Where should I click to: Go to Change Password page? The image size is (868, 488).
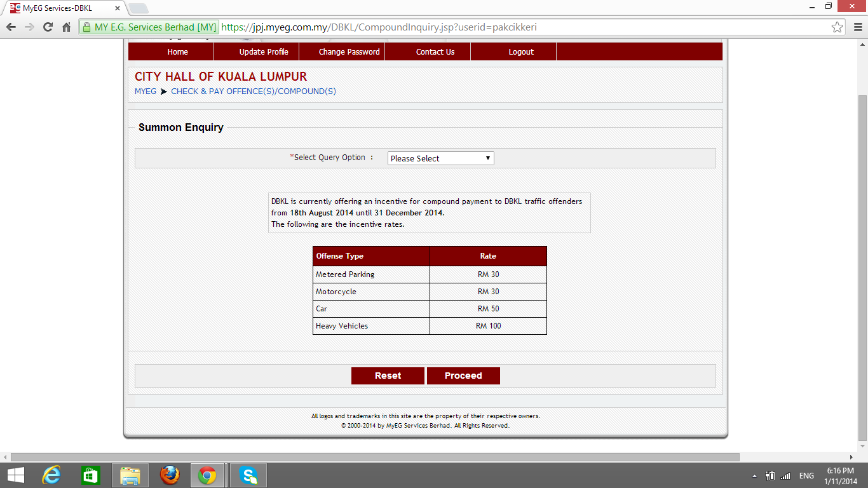[x=349, y=52]
